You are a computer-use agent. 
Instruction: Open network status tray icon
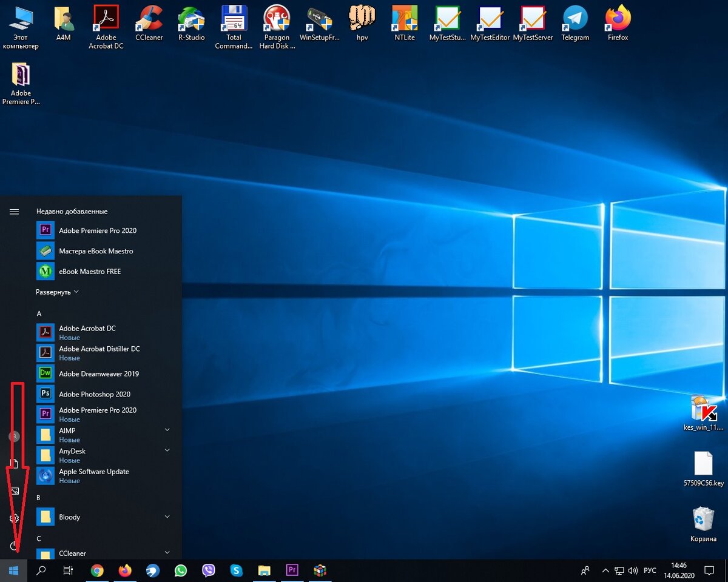pyautogui.click(x=619, y=570)
